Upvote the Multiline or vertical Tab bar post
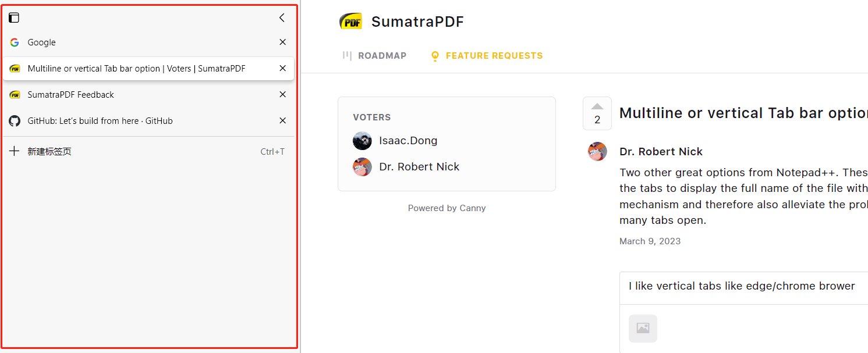This screenshot has width=868, height=353. (597, 113)
